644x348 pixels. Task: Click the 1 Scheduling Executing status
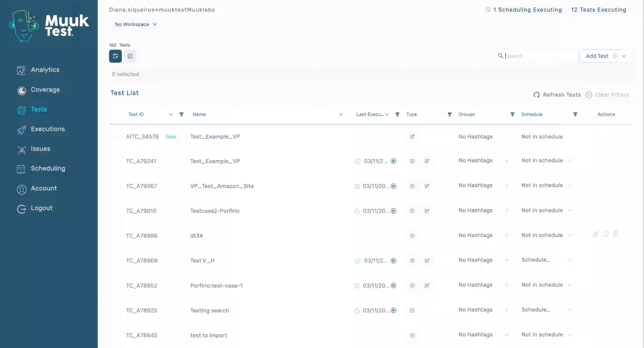pyautogui.click(x=524, y=10)
